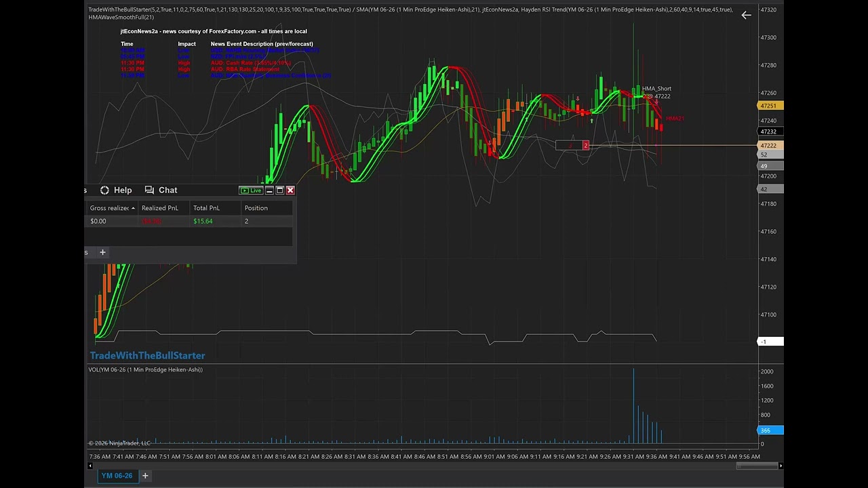Click the position marker showing 2 on chart

(585, 146)
